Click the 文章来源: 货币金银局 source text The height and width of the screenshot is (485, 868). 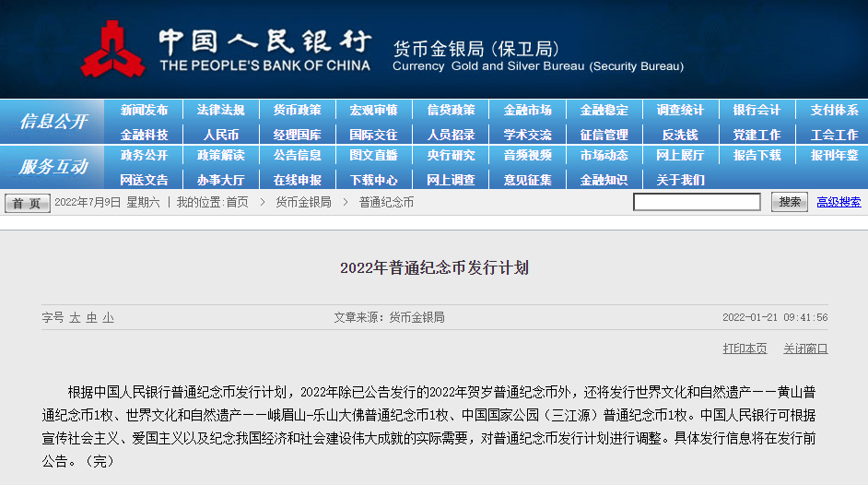[389, 318]
